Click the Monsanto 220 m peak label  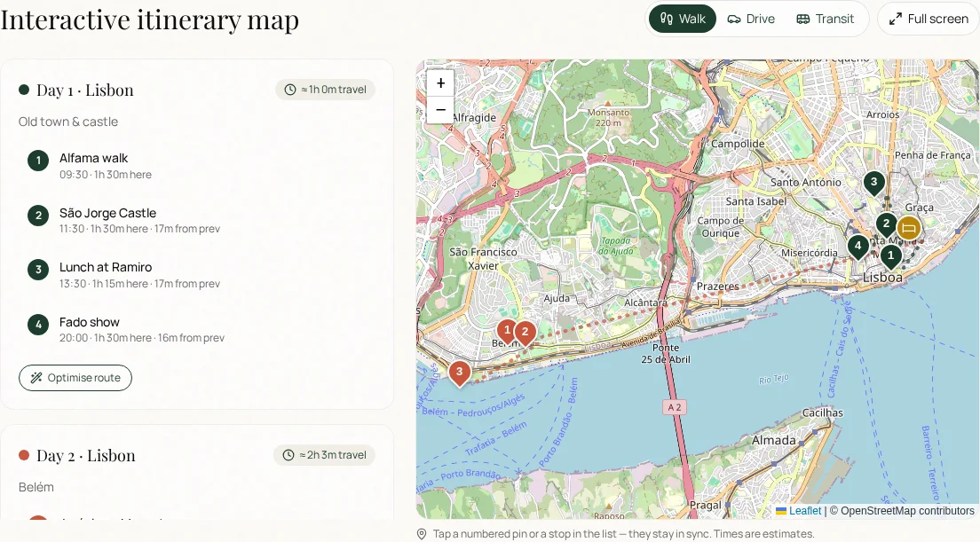pos(608,117)
